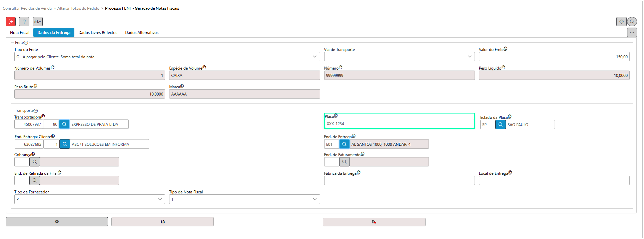
Task: Expand Via de Transporte dropdown
Action: pos(470,57)
